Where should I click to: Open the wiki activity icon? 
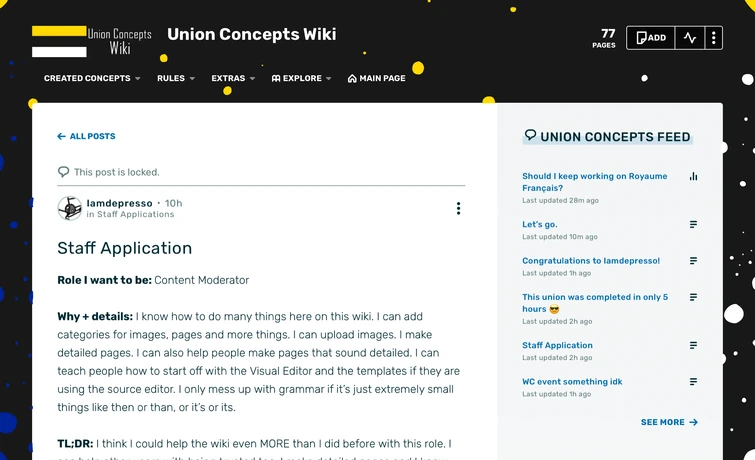pyautogui.click(x=689, y=38)
